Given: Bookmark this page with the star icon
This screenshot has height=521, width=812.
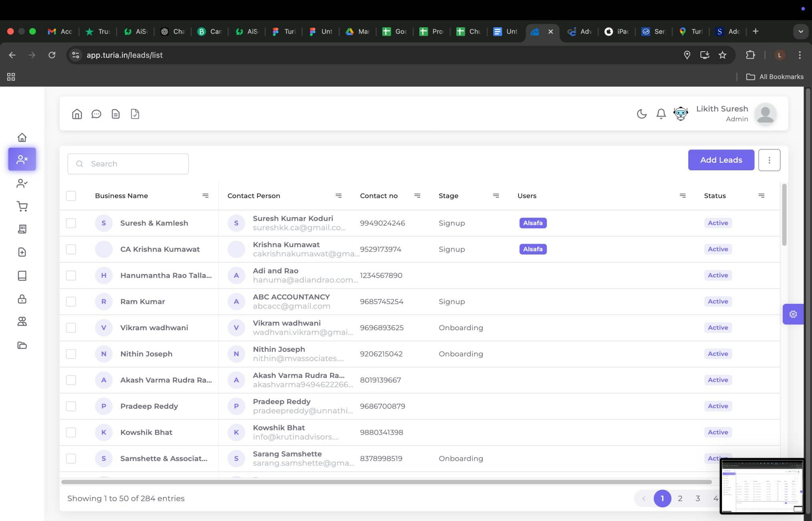Looking at the screenshot, I should (x=722, y=55).
